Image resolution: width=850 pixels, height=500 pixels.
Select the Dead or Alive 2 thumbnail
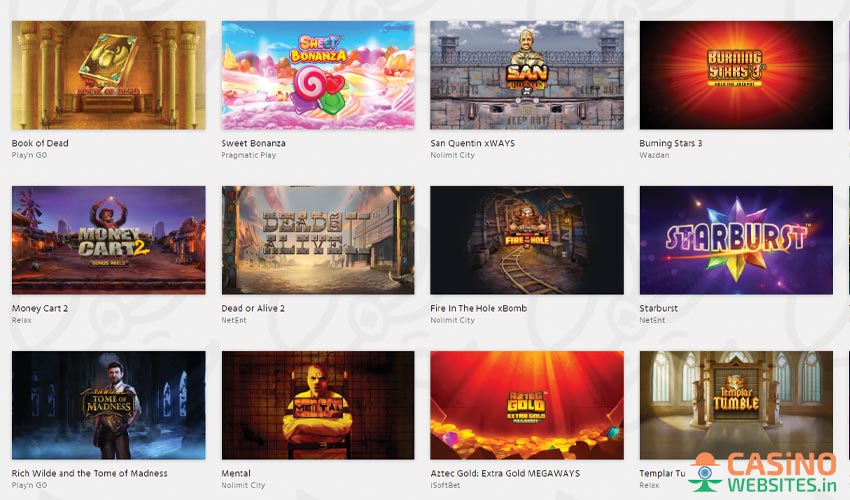[318, 240]
